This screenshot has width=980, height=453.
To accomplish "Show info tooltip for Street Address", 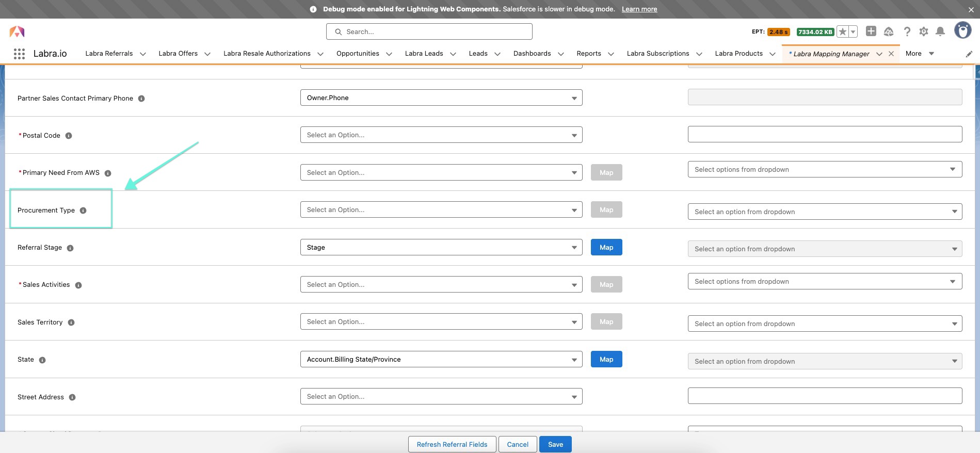I will 72,397.
